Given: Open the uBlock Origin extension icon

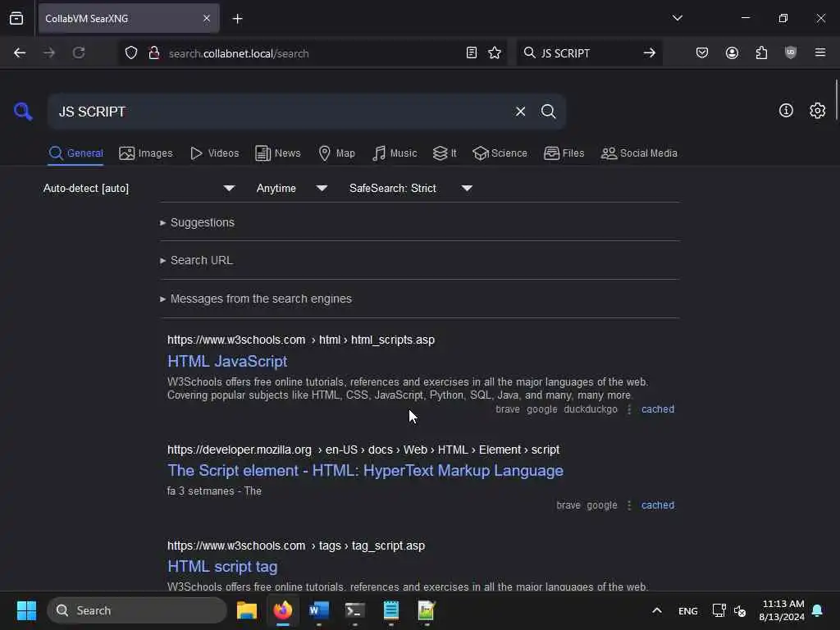Looking at the screenshot, I should coord(791,53).
